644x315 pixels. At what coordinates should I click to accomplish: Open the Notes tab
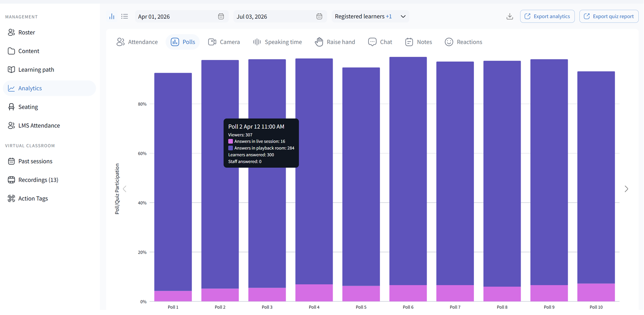click(418, 42)
